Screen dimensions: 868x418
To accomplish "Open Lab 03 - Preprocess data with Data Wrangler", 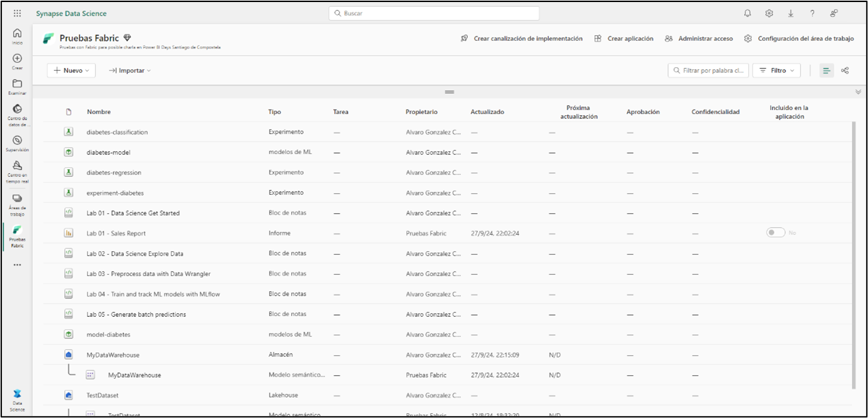I will (149, 274).
